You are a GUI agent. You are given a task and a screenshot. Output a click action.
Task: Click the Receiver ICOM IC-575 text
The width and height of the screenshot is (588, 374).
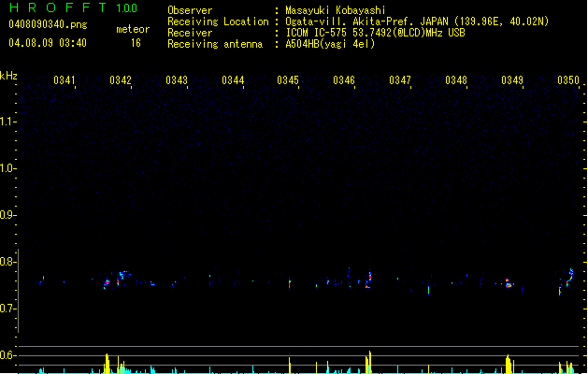pyautogui.click(x=318, y=33)
